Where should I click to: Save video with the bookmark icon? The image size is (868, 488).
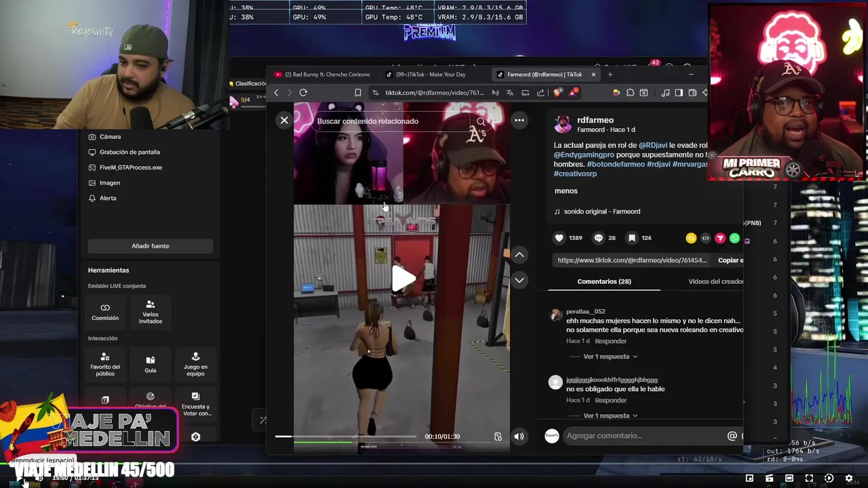coord(632,238)
